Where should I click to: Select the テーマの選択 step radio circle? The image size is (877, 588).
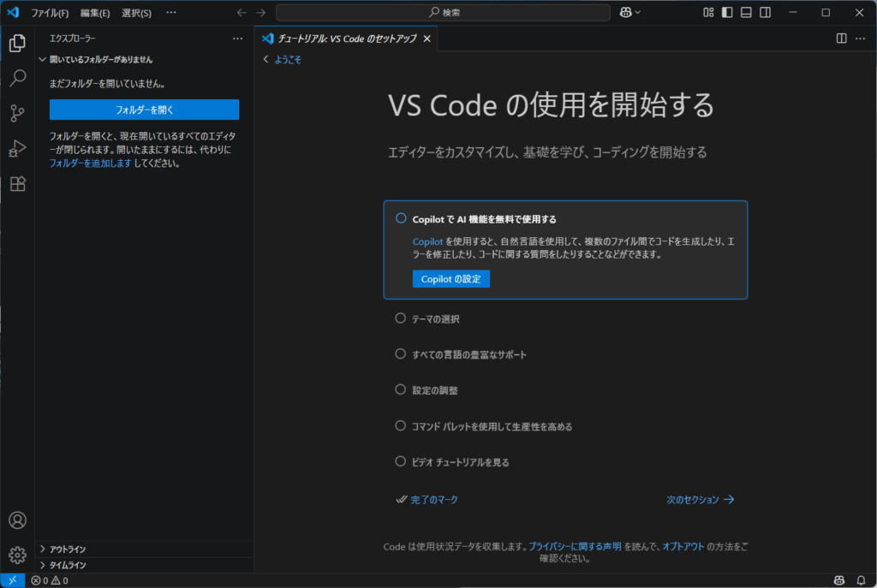click(x=400, y=318)
